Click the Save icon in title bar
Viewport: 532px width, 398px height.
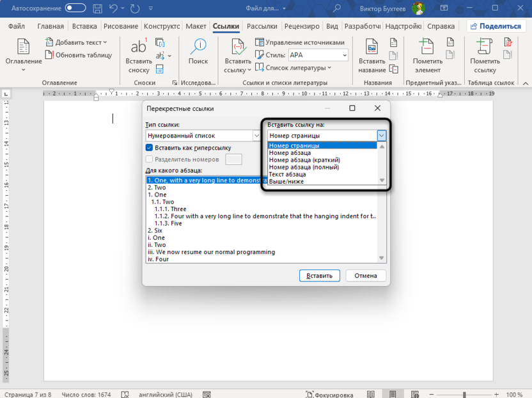tap(98, 8)
